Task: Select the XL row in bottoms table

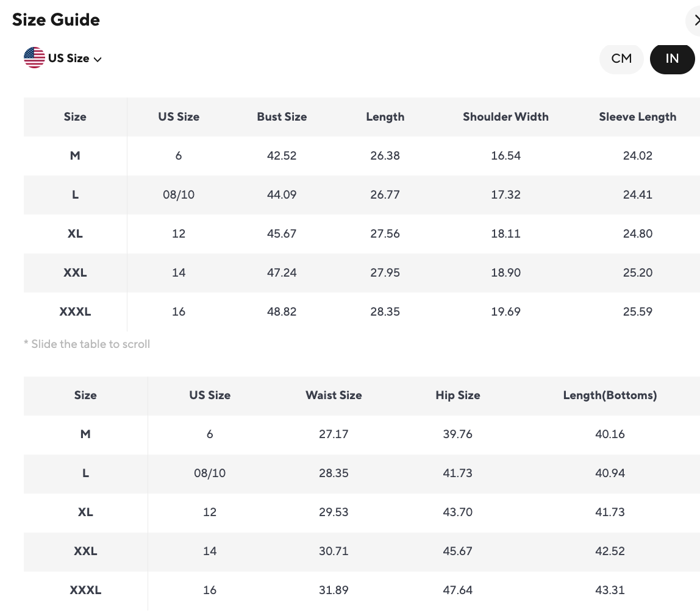Action: tap(85, 512)
